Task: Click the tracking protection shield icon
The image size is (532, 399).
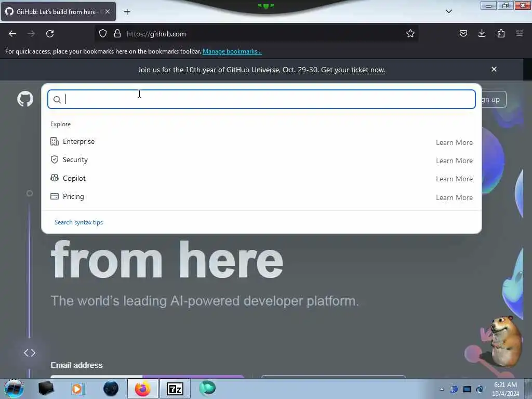Action: pyautogui.click(x=103, y=34)
